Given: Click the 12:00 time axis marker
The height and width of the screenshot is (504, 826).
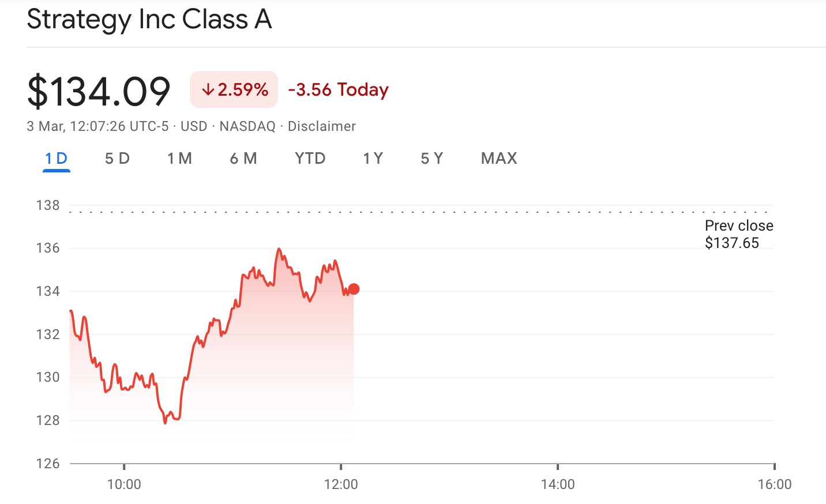Looking at the screenshot, I should tap(341, 484).
